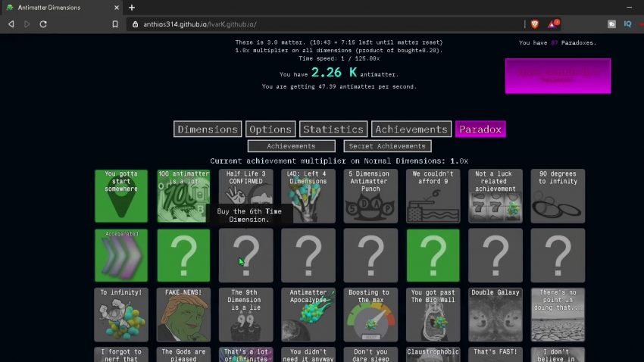Click the achievement multiplier text line
This screenshot has height=362, width=644.
point(339,161)
